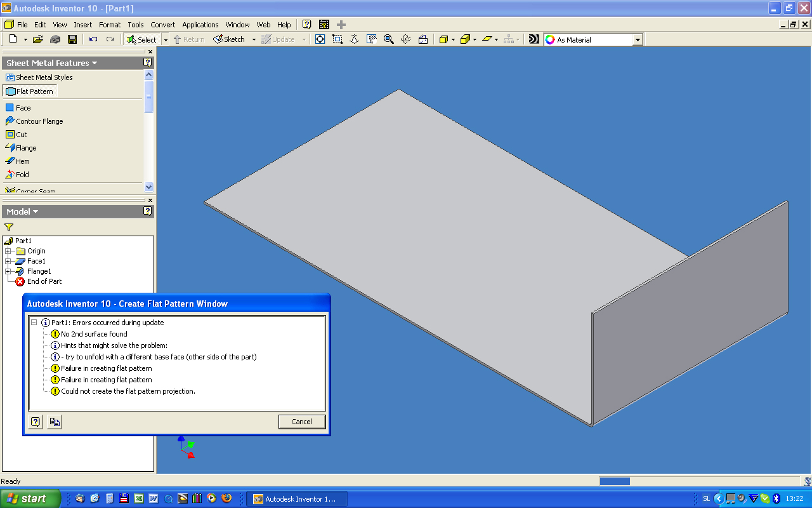
Task: Open help for the Model browser panel
Action: tap(148, 211)
